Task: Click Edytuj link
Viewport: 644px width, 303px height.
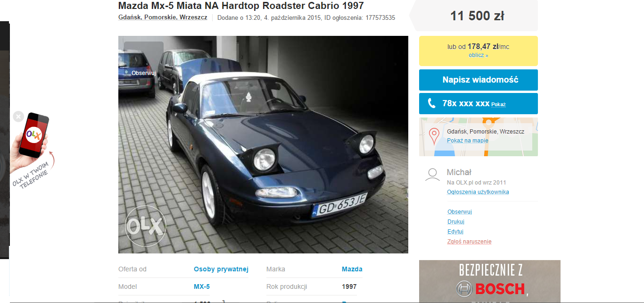Action: click(455, 232)
